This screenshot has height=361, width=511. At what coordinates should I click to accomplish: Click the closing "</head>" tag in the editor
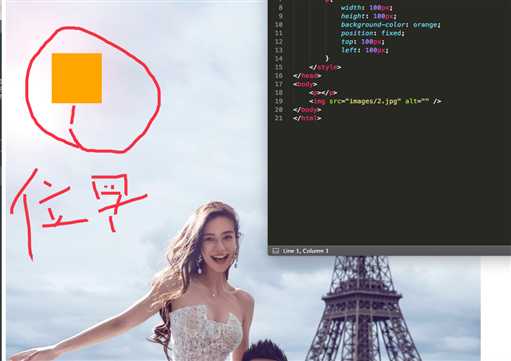(x=307, y=76)
